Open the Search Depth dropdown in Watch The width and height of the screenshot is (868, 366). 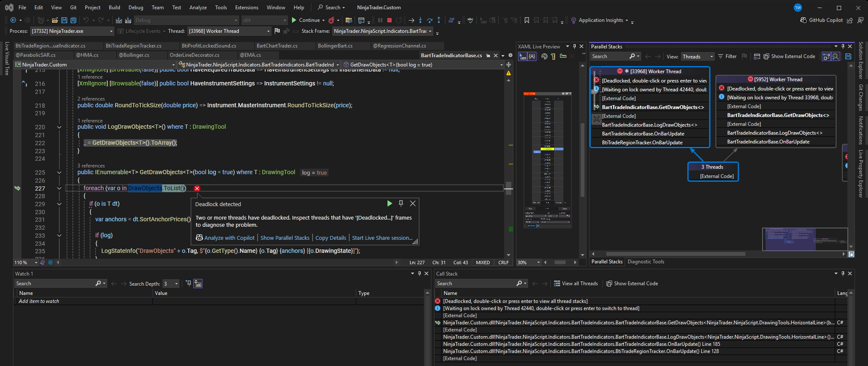coord(171,284)
